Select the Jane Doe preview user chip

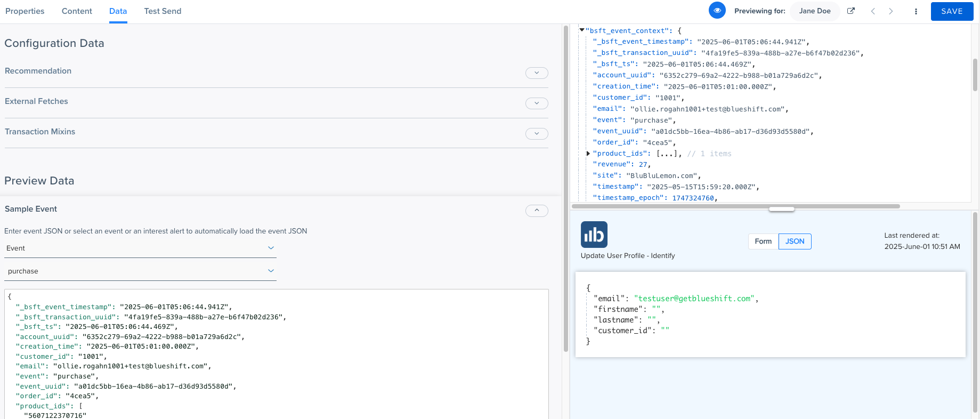pos(815,11)
